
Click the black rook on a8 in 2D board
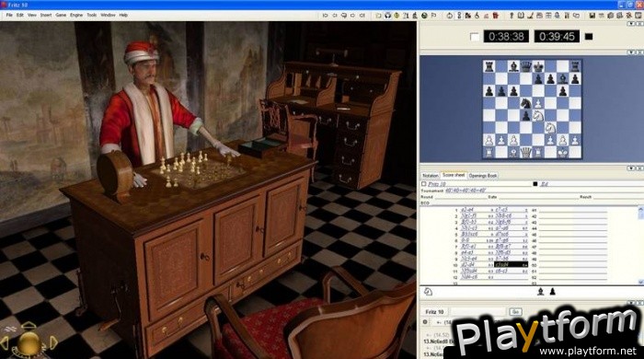[x=489, y=66]
